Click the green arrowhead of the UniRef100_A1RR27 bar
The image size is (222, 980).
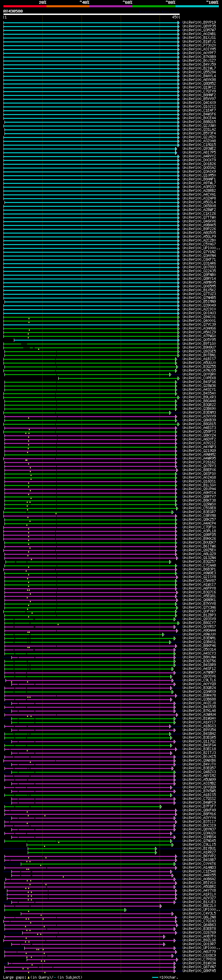[156, 852]
